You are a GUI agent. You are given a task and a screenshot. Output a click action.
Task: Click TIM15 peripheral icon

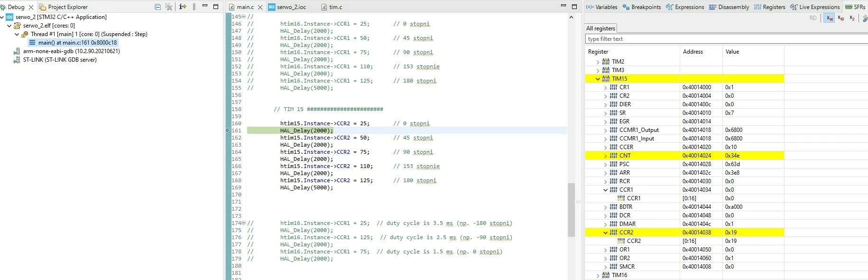[x=606, y=79]
